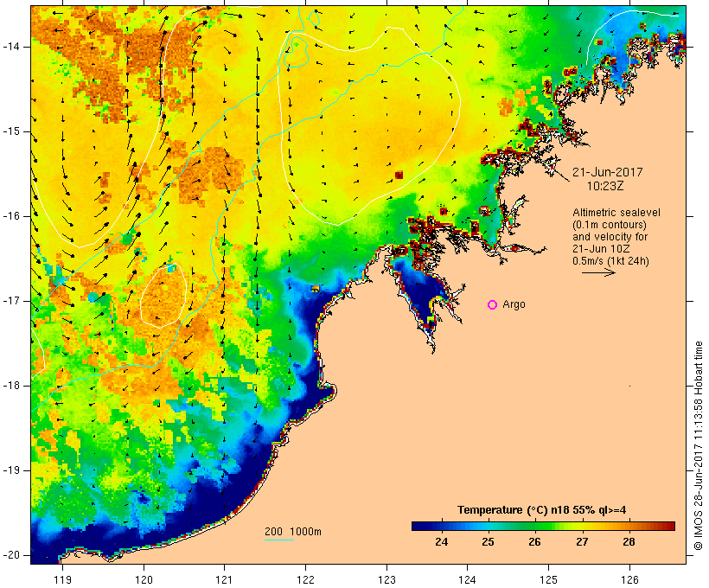Click the '26' color bar tick label
Image resolution: width=709 pixels, height=588 pixels.
tap(535, 542)
